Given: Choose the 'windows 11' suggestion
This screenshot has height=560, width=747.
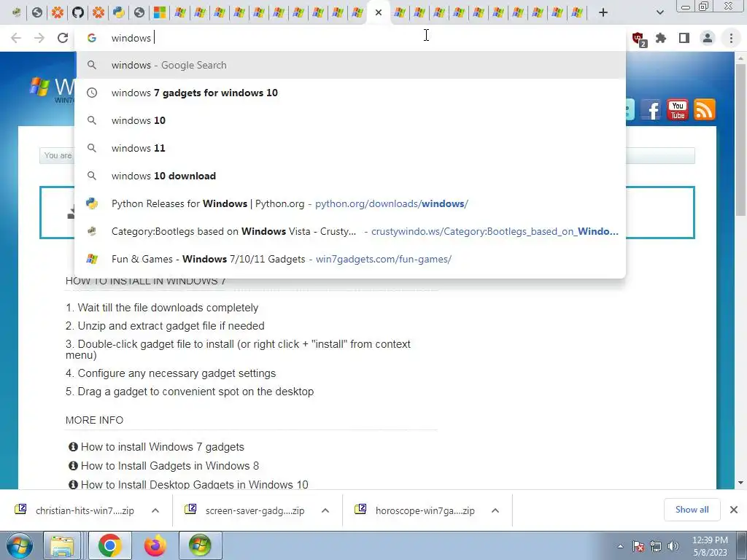Looking at the screenshot, I should 350,148.
